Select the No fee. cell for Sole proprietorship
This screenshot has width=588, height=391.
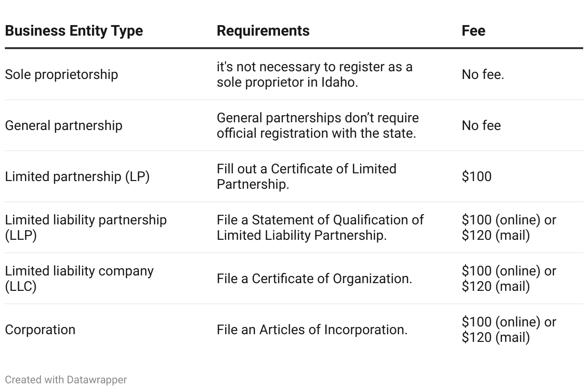[483, 75]
